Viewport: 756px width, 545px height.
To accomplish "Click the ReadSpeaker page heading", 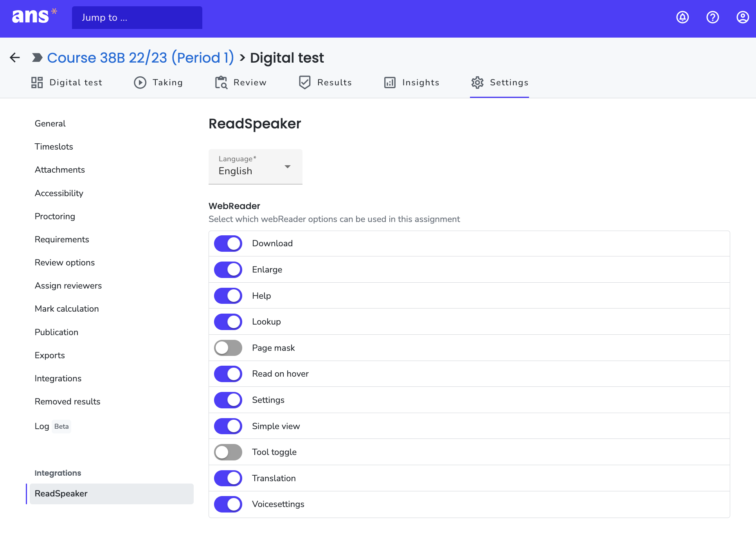I will point(255,124).
